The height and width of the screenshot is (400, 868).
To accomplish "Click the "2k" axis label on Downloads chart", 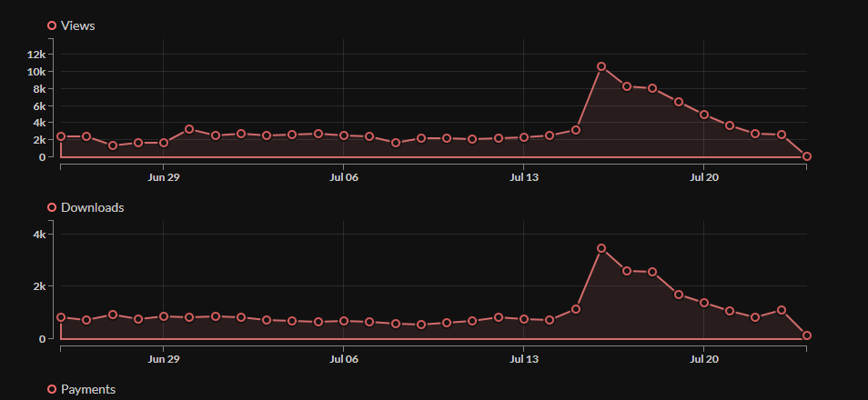I will click(39, 286).
